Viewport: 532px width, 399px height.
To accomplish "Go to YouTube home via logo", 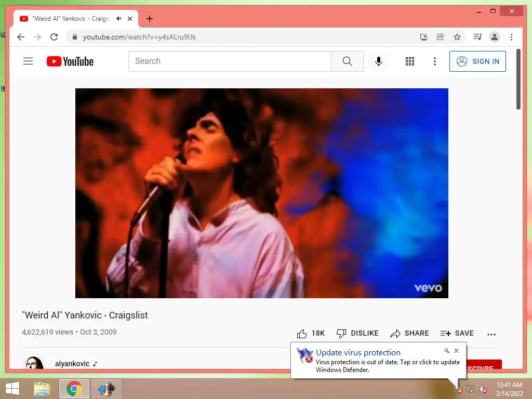I will point(70,61).
